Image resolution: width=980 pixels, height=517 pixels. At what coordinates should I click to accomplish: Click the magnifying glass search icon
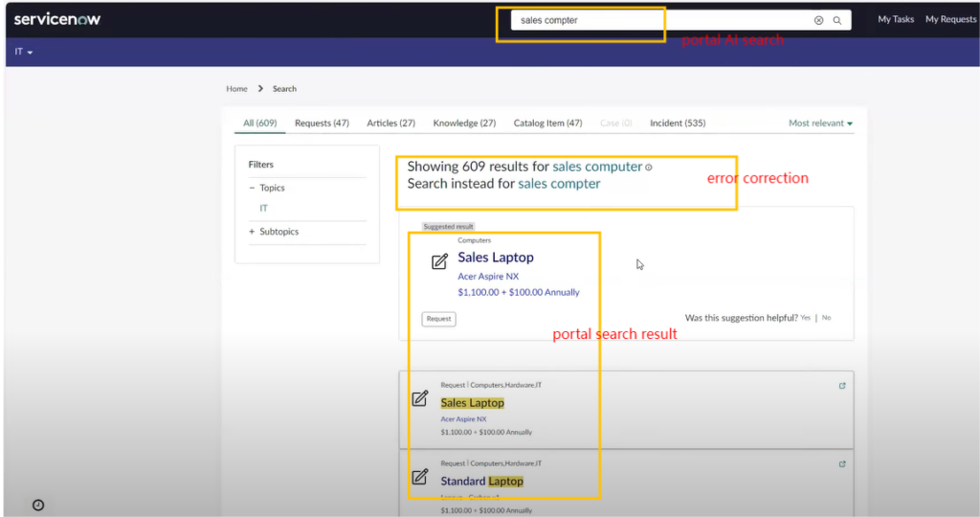836,20
